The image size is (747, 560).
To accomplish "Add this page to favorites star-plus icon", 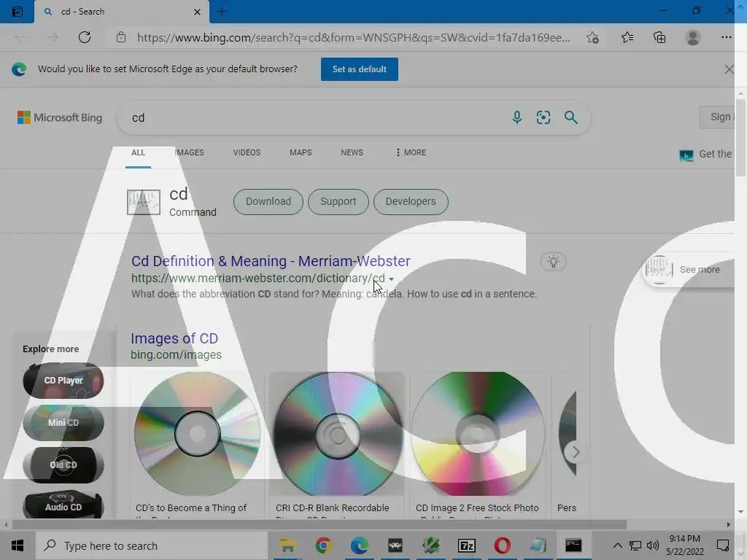I will [592, 37].
